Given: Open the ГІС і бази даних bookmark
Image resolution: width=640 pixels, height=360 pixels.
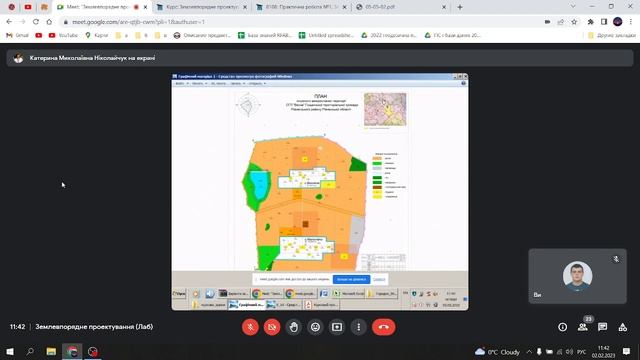Looking at the screenshot, I should (452, 36).
